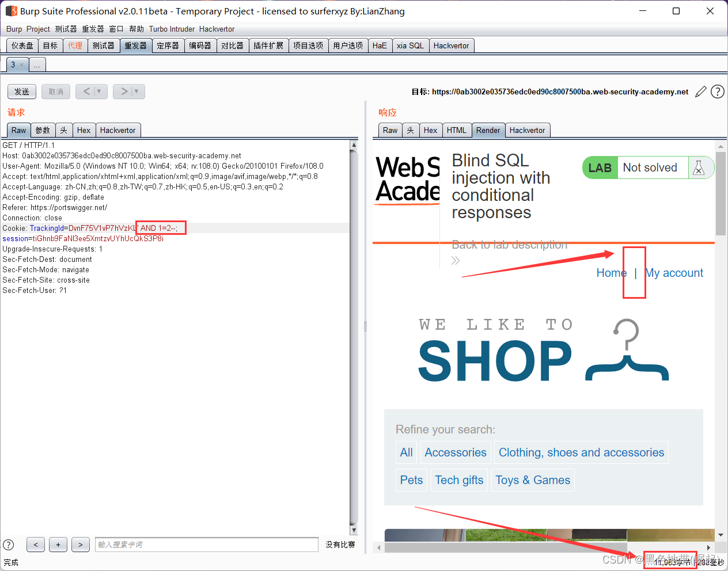Click the Cookie TrackingId header line
The image size is (728, 571).
click(175, 228)
